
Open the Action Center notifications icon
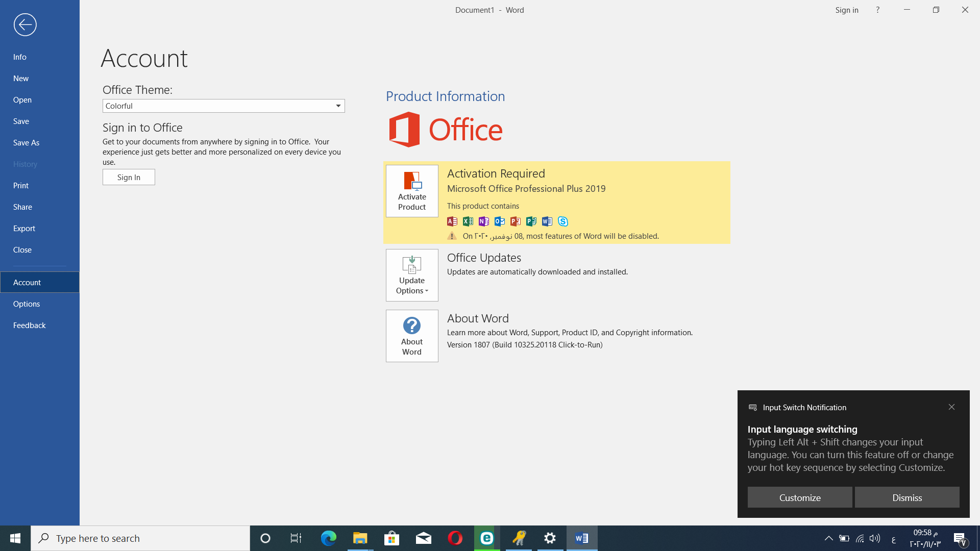pyautogui.click(x=960, y=538)
